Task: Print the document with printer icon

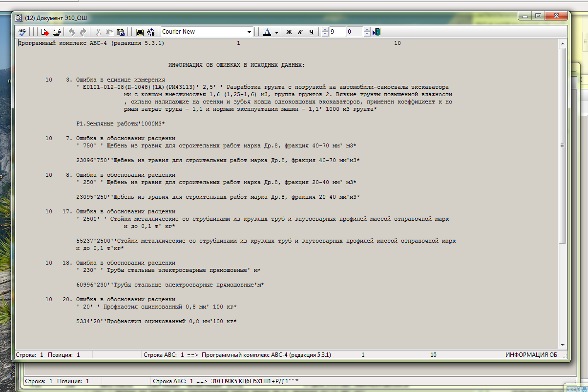Action: point(57,32)
